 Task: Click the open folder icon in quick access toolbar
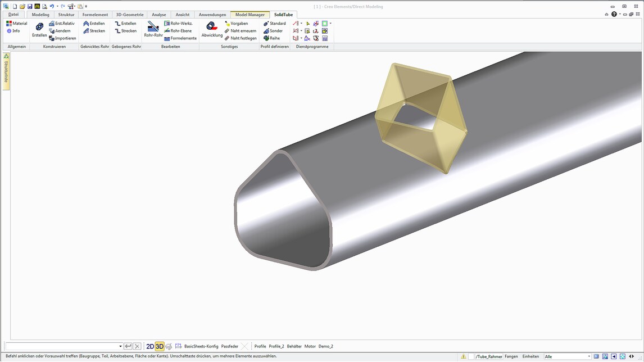click(x=22, y=7)
